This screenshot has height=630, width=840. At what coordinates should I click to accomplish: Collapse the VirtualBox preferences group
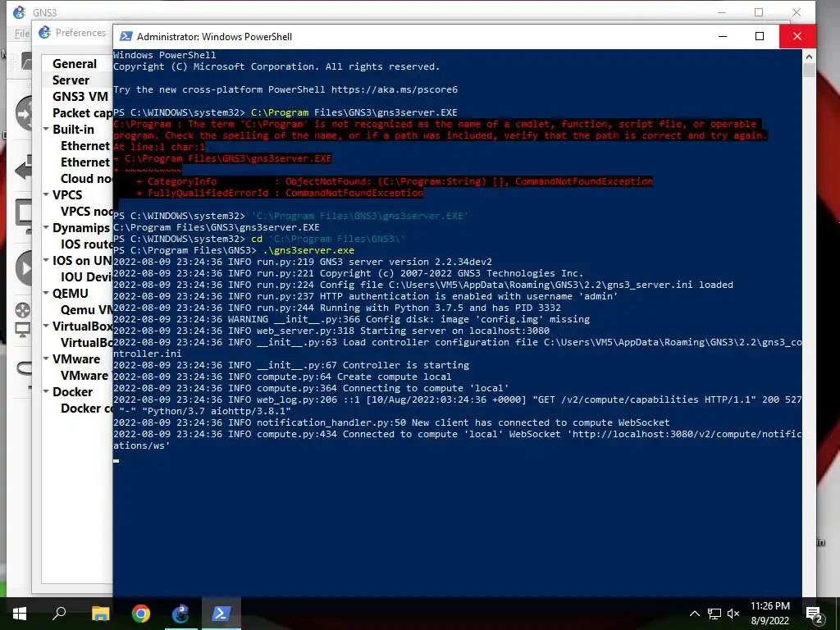pos(46,326)
